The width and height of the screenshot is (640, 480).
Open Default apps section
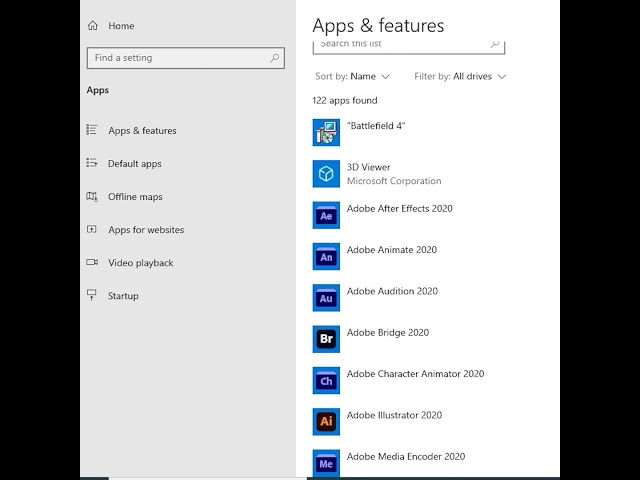pos(135,164)
